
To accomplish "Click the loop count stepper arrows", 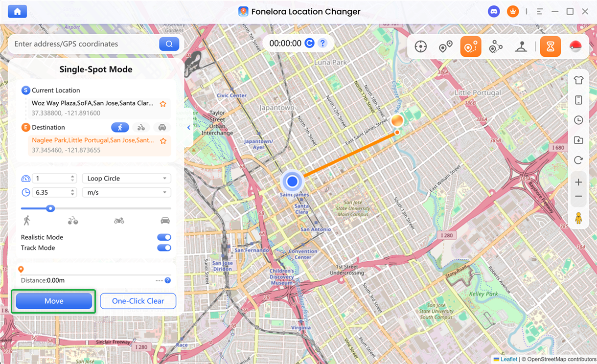I will (x=73, y=179).
